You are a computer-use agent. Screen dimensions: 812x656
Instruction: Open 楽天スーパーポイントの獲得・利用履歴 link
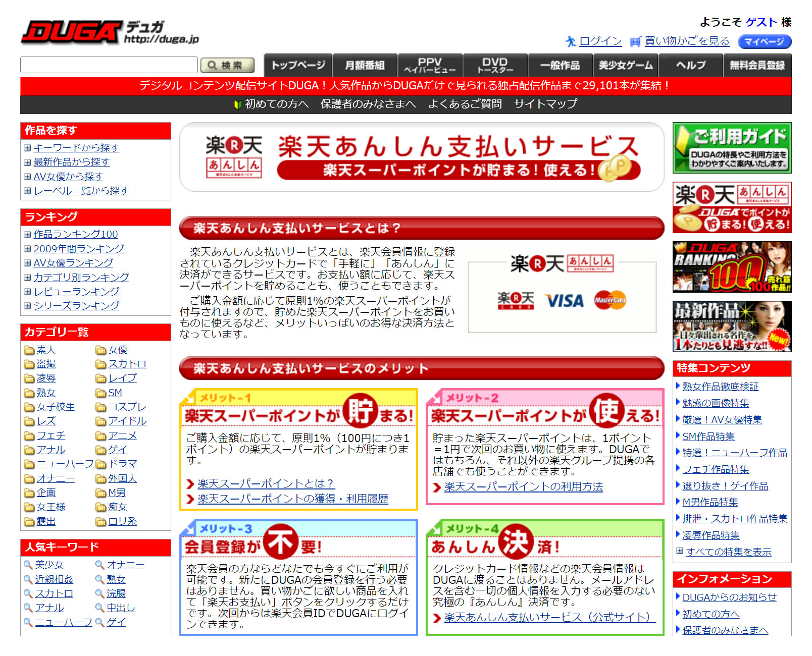(x=293, y=499)
